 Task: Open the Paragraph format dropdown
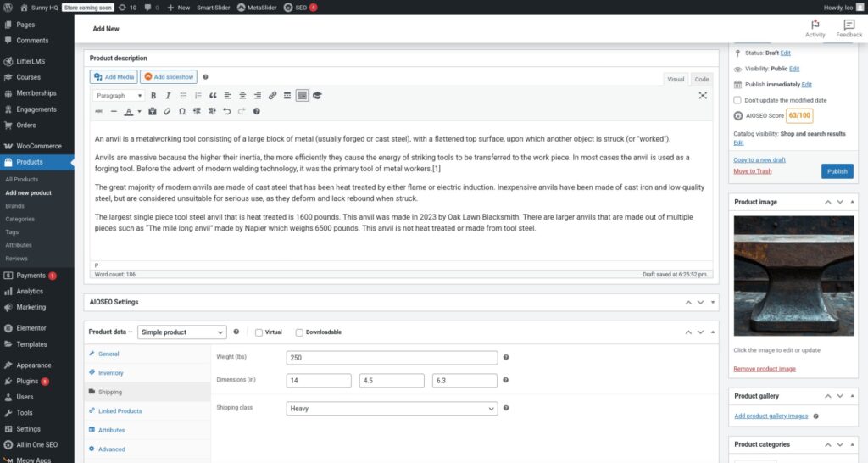(119, 96)
